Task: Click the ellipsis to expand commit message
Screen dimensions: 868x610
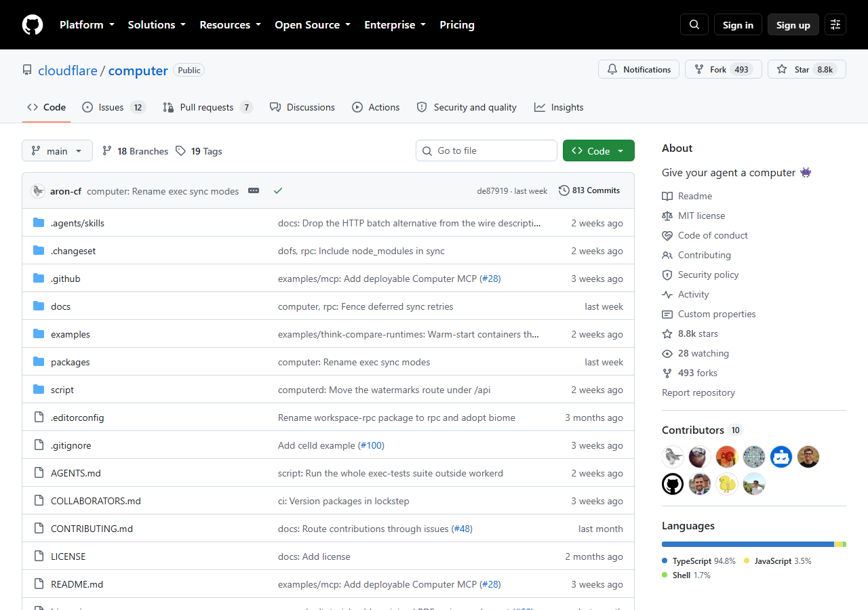Action: click(x=254, y=190)
